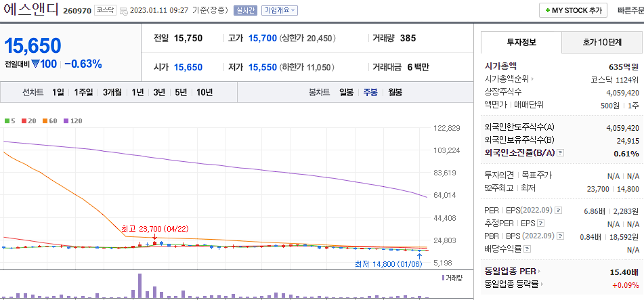Click the 하한가 11,050 text
This screenshot has width=644, height=300.
[x=307, y=67]
